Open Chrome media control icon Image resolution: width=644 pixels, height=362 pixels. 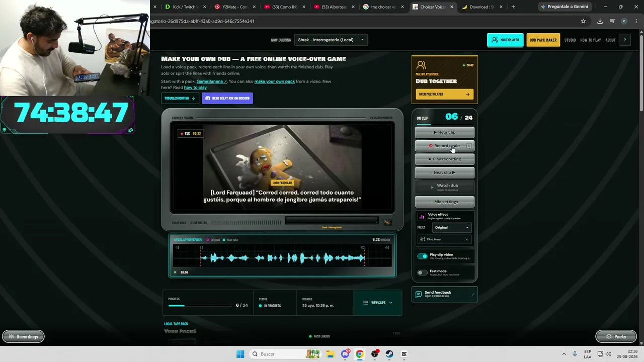pyautogui.click(x=612, y=21)
